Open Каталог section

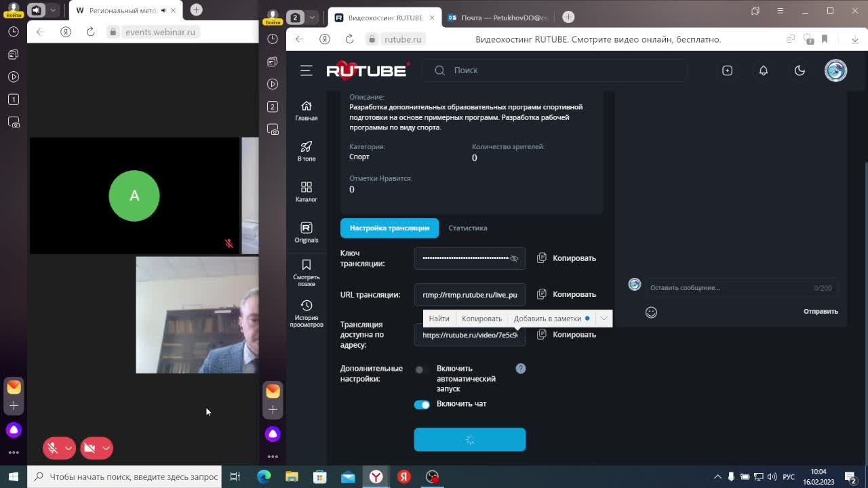click(x=307, y=192)
